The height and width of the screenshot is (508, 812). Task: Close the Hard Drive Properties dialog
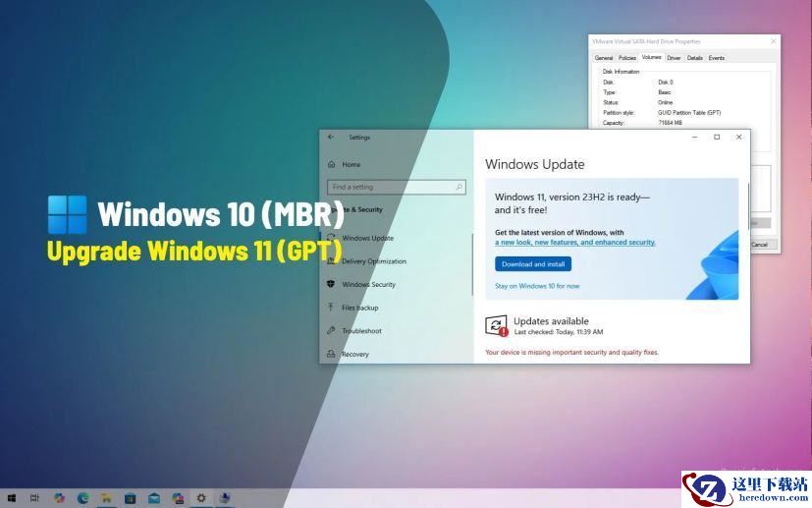pyautogui.click(x=773, y=41)
